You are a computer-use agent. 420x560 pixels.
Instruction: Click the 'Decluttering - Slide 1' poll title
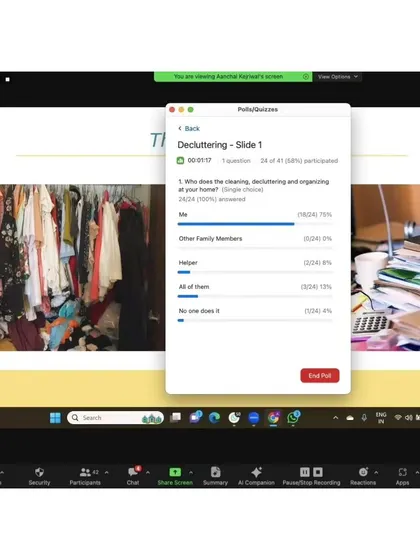tap(220, 145)
